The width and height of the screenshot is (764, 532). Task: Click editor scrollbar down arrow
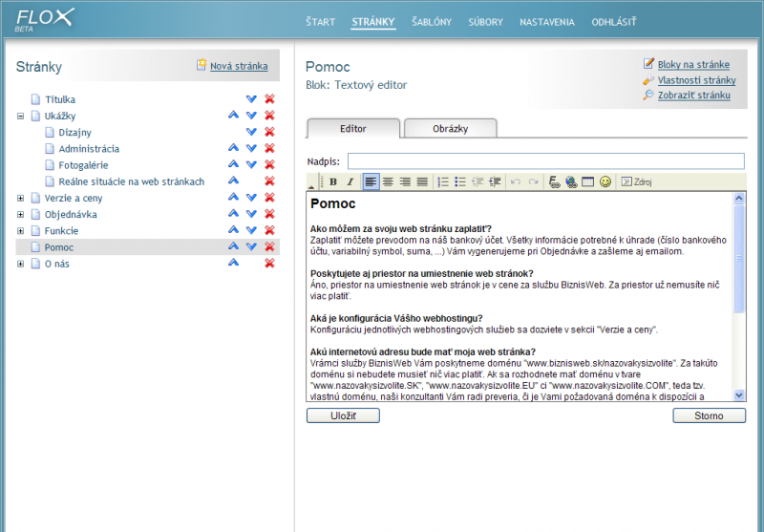[x=738, y=395]
